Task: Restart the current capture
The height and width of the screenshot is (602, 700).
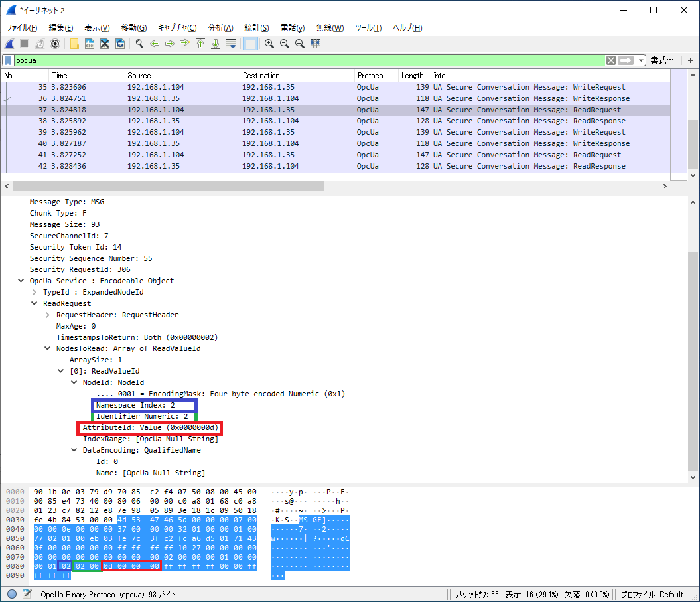Action: [40, 44]
